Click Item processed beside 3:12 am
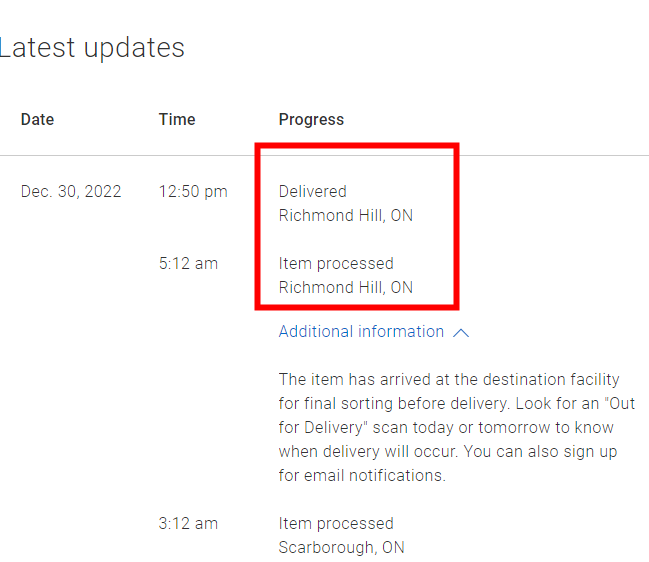 pyautogui.click(x=336, y=523)
